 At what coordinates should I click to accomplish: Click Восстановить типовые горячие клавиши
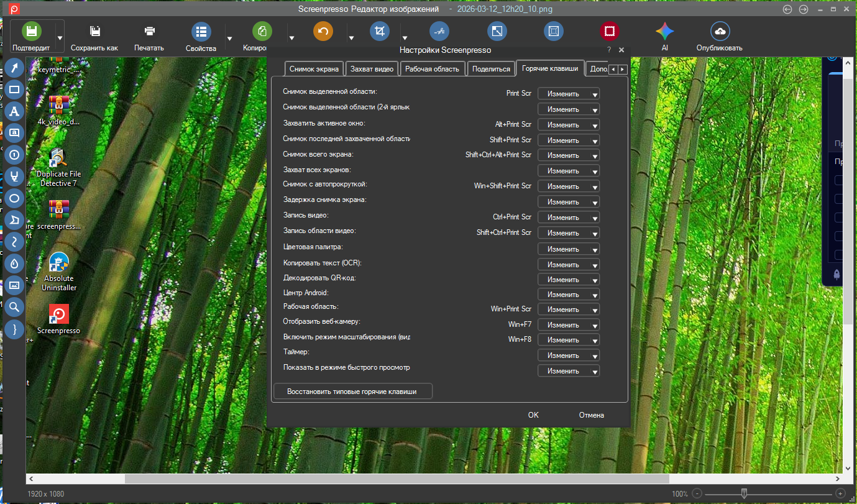[352, 392]
